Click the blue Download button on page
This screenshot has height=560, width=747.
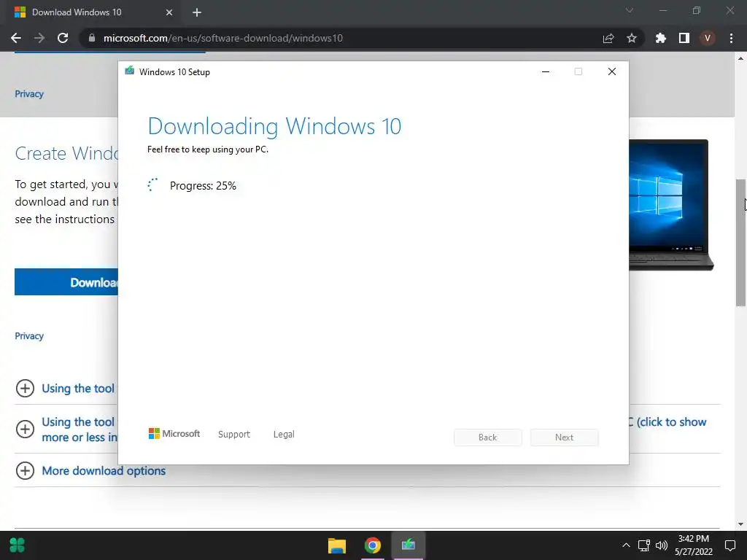(66, 282)
